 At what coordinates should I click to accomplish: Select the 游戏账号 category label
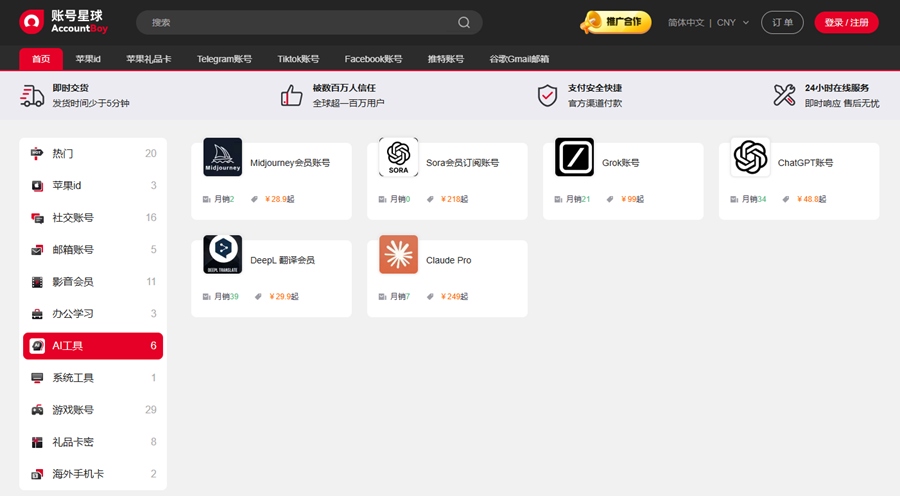[73, 410]
